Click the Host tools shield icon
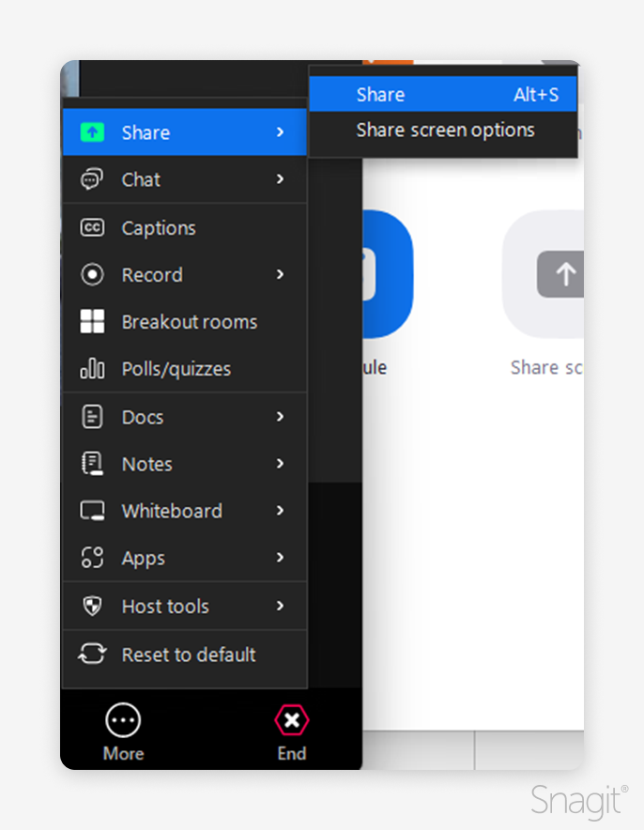644x830 pixels. tap(92, 607)
